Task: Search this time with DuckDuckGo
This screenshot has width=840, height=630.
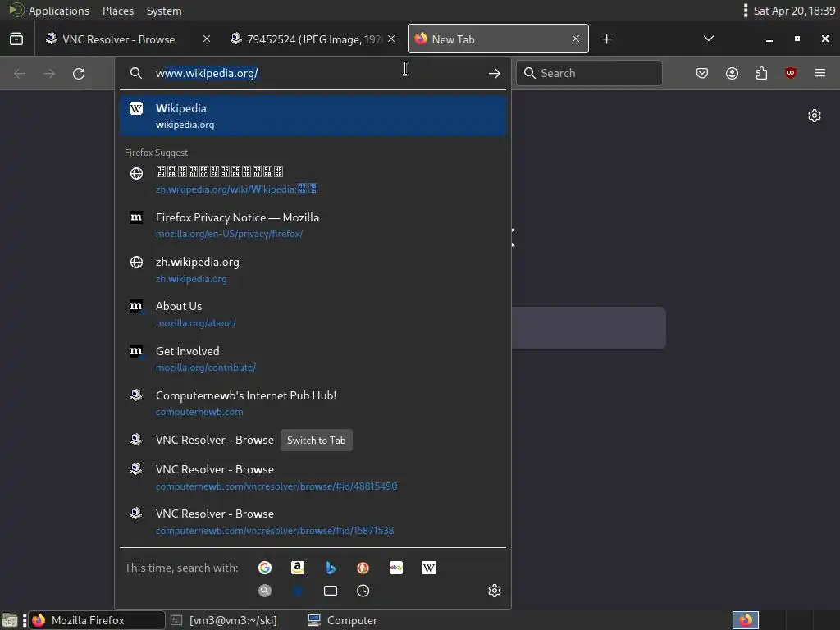Action: (363, 568)
